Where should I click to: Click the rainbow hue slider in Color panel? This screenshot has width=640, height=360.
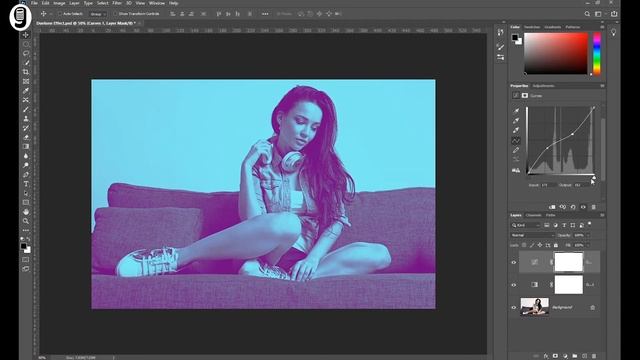597,54
